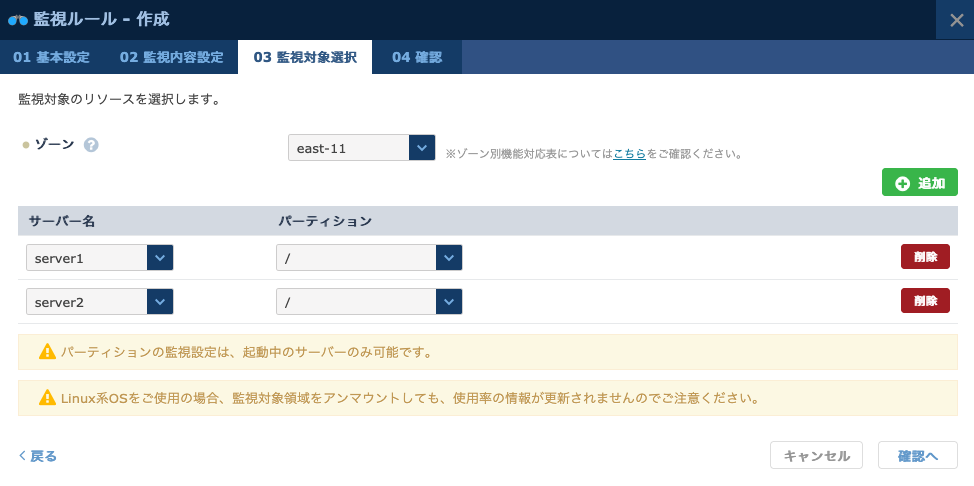Open partition dropdown in server1 row
Screen dimensions: 974x486
click(x=369, y=257)
